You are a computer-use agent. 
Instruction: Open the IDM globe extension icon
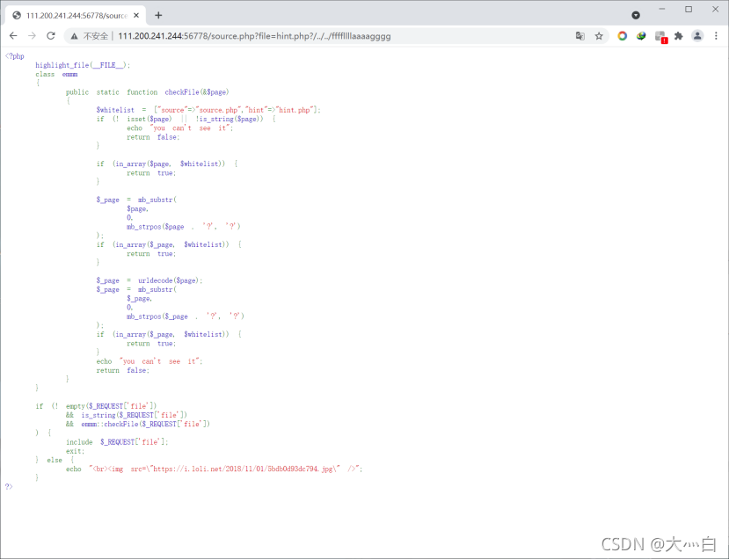(641, 36)
